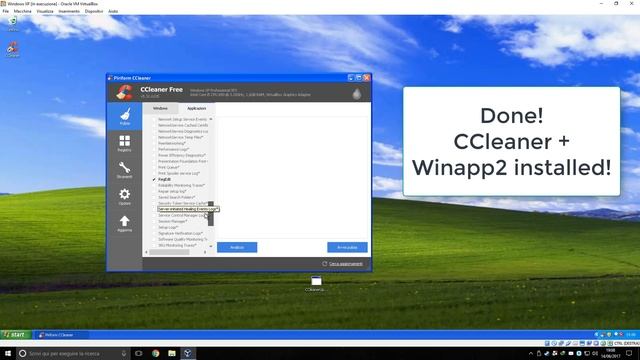Click the Analizza button

point(237,247)
